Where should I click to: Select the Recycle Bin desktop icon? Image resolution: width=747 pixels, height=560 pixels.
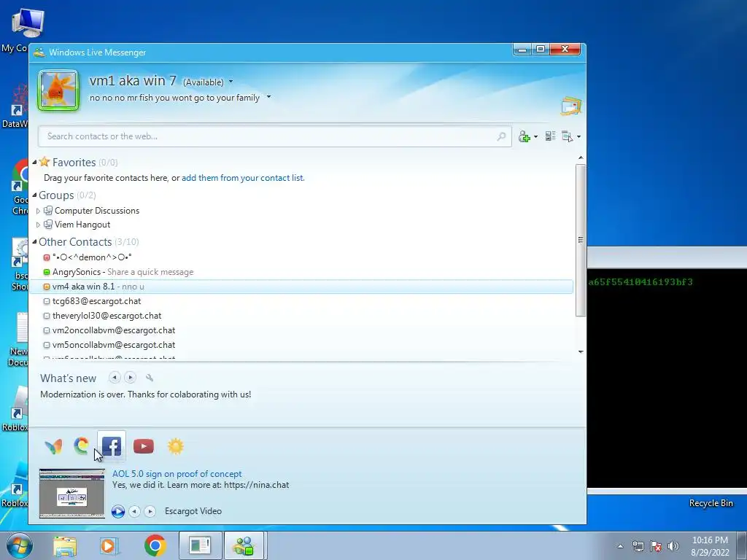point(711,503)
